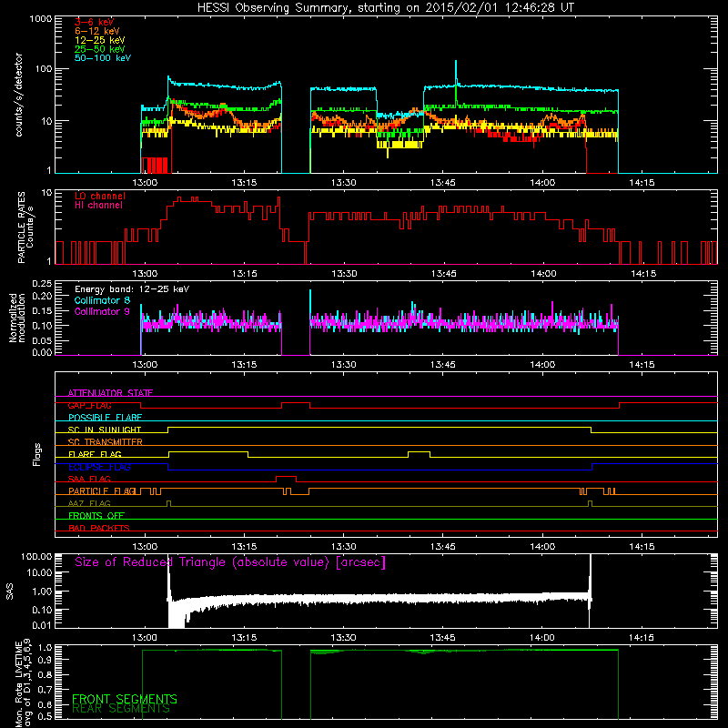Viewport: 728px width, 728px height.
Task: Select the 'GAP_FLAG' flag label
Action: (89, 405)
